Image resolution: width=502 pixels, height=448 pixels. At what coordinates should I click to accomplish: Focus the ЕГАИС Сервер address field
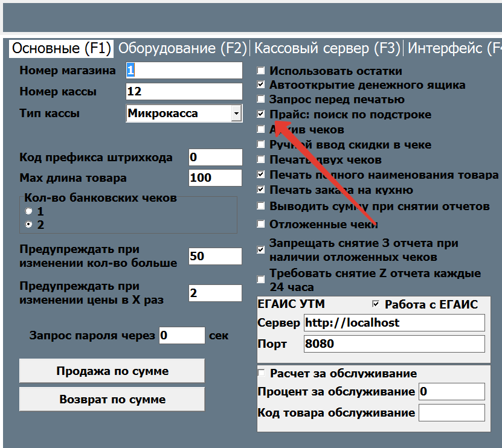pyautogui.click(x=394, y=323)
